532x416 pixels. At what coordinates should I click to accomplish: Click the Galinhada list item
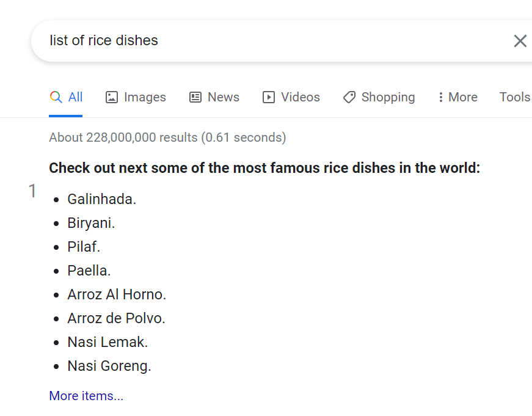[101, 199]
